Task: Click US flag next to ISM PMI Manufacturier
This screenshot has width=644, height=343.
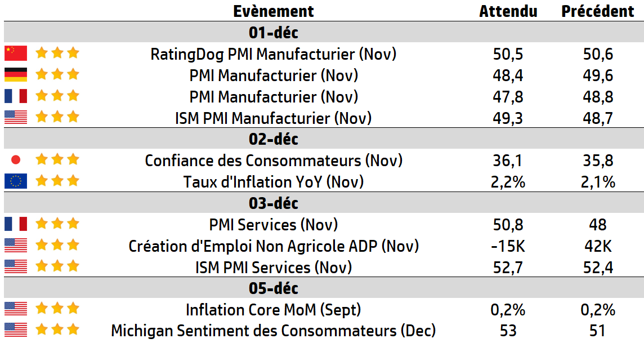Action: click(x=16, y=117)
